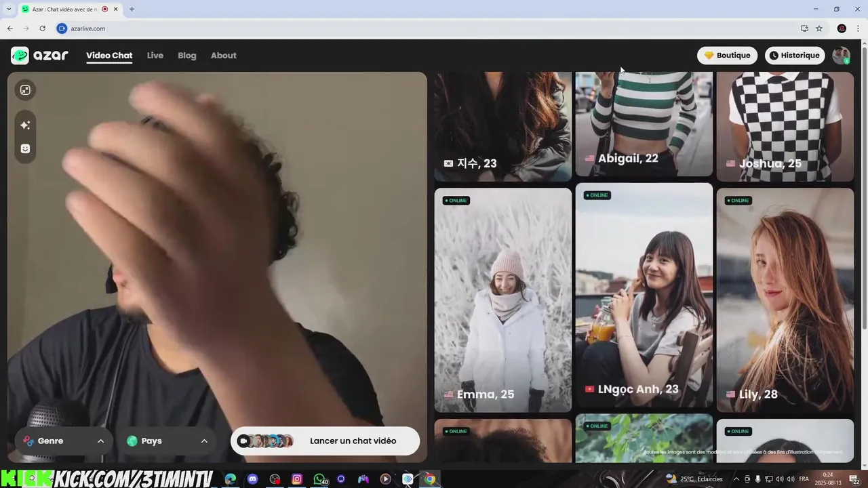This screenshot has width=868, height=488.
Task: Click the camera site-info icon in address bar
Action: (x=62, y=28)
